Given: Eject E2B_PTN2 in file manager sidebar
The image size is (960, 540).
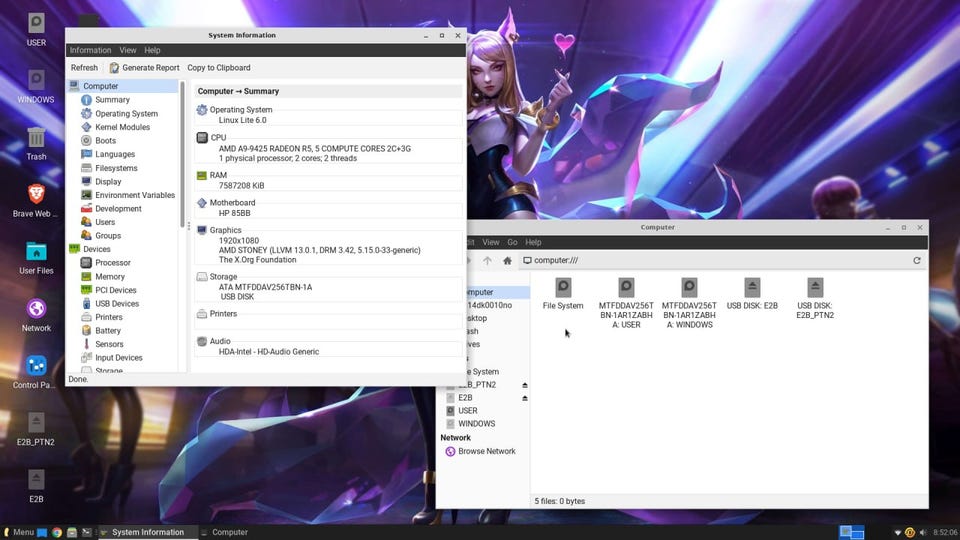Looking at the screenshot, I should click(525, 384).
